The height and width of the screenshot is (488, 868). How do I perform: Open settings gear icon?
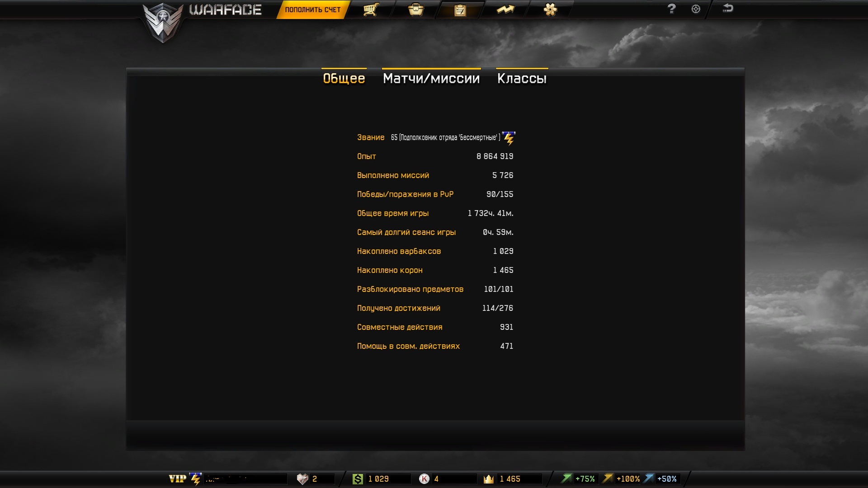(x=696, y=9)
